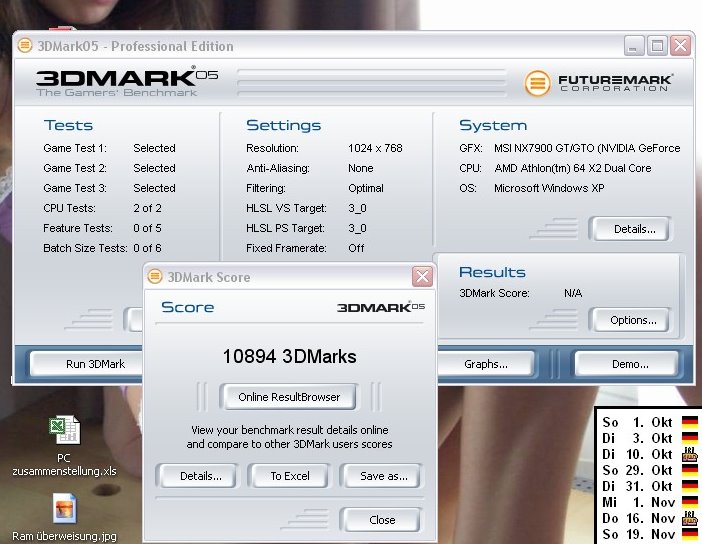This screenshot has height=544, width=702.
Task: Click the Close button at dialog bottom
Action: [x=382, y=520]
